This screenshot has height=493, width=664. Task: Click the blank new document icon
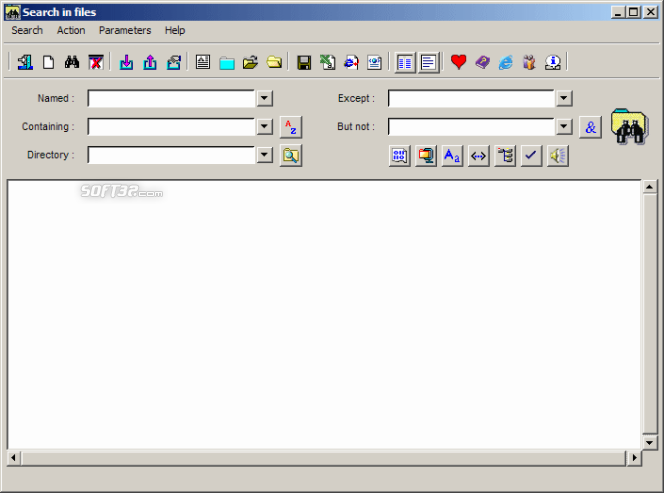[48, 62]
